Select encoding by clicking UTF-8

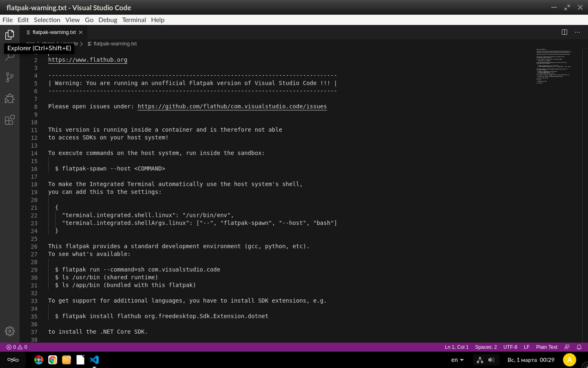pyautogui.click(x=510, y=347)
